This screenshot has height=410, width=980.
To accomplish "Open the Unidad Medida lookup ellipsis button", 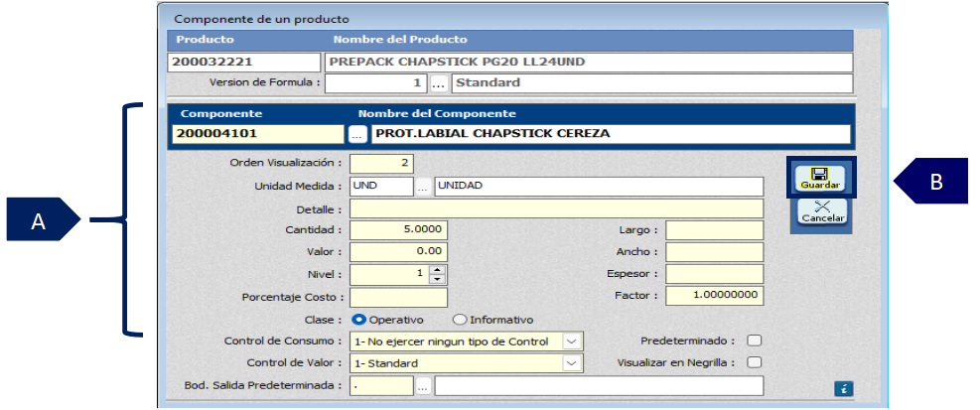I will (x=423, y=187).
